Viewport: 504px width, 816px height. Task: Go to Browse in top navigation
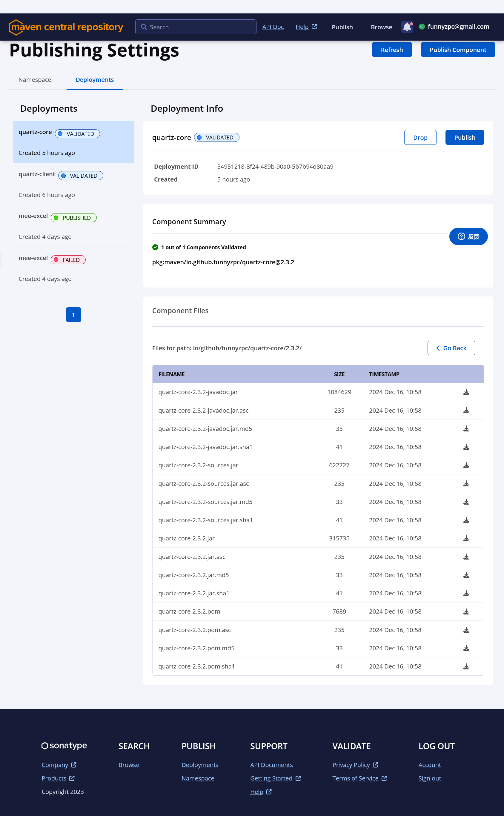tap(381, 27)
